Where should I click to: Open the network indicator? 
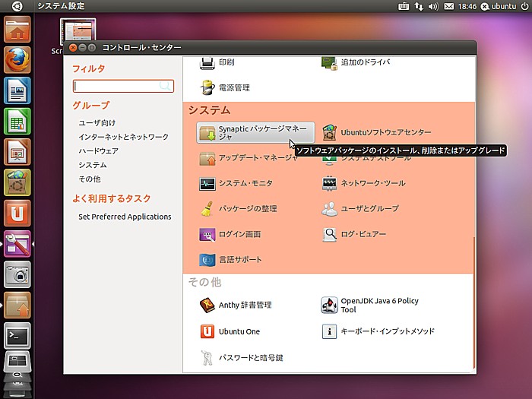(419, 6)
